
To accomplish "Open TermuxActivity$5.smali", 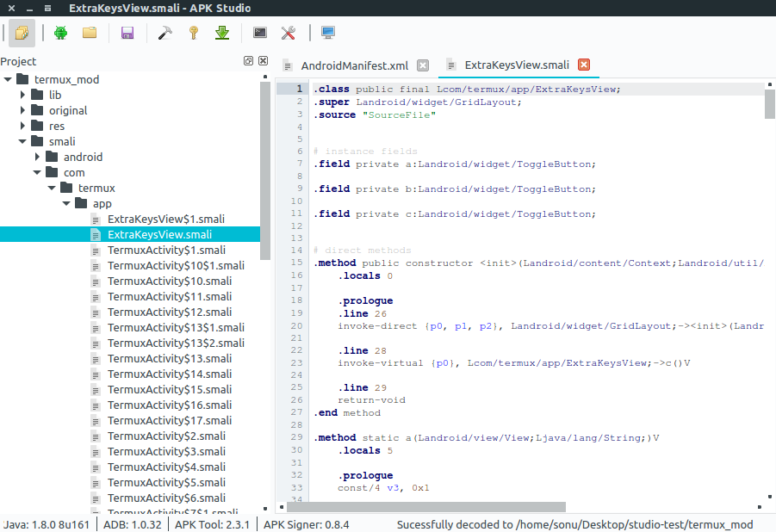I will pos(166,483).
